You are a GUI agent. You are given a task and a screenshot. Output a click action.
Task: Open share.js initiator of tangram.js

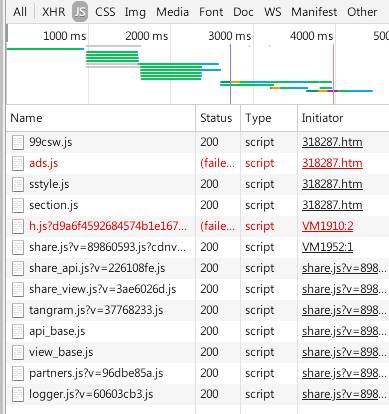click(x=344, y=310)
